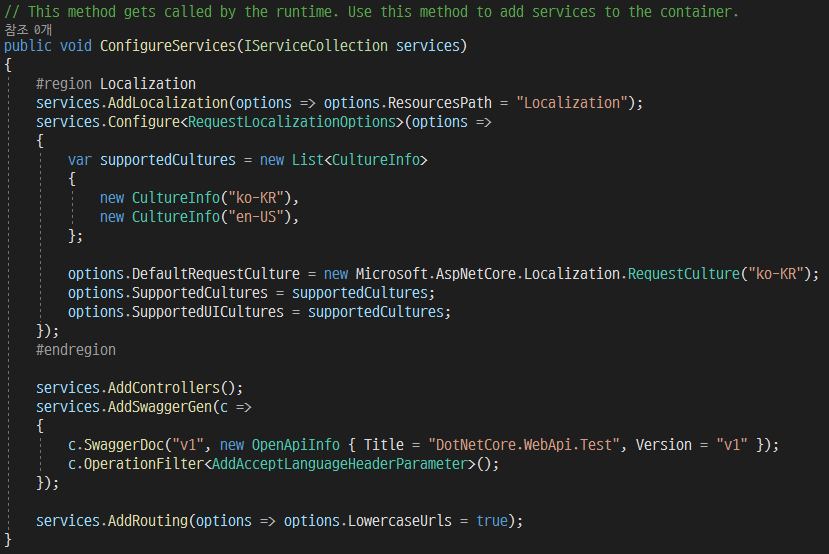Click the comment line about the runtime
The image size is (829, 554).
372,12
